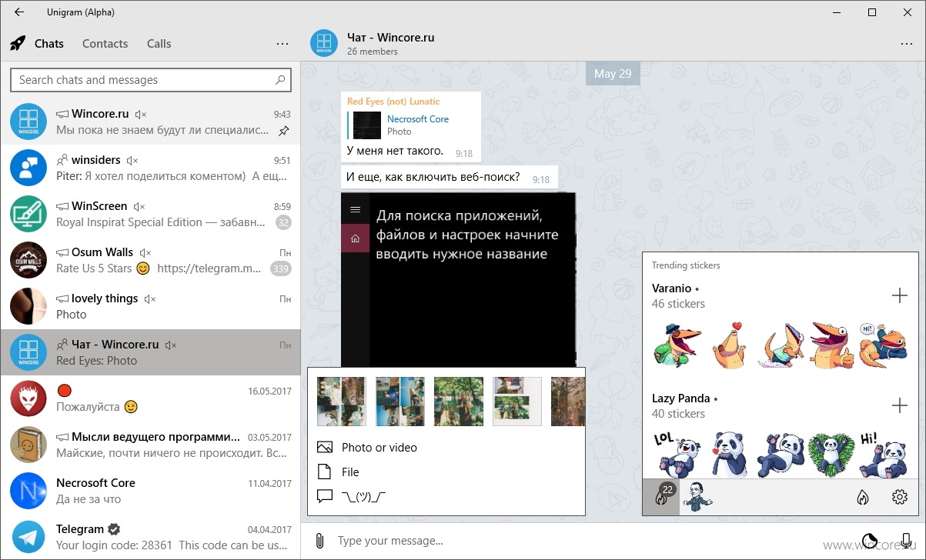The width and height of the screenshot is (926, 560).
Task: Open the Telegram service chat
Action: (x=150, y=536)
